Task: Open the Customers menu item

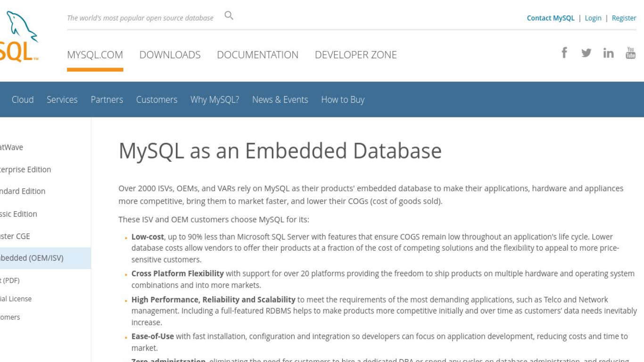Action: coord(157,99)
